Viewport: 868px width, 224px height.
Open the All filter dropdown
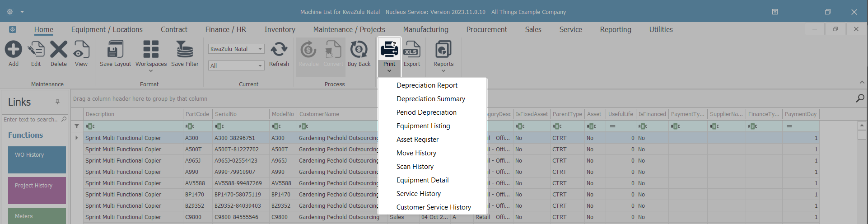coord(260,66)
